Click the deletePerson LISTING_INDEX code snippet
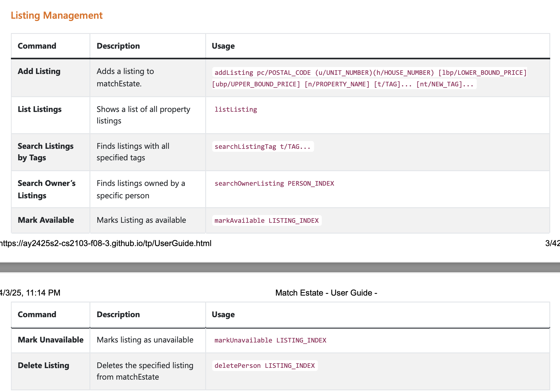The image size is (560, 392). click(265, 366)
